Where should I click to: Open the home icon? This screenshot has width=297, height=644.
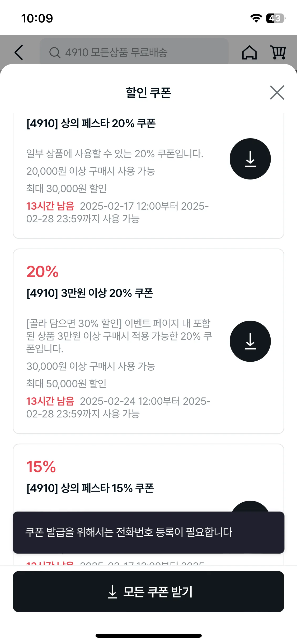point(249,52)
